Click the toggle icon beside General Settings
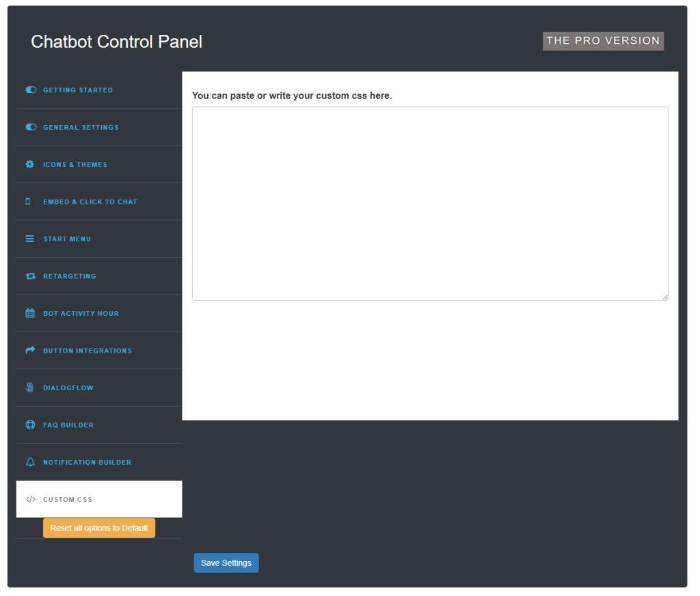This screenshot has width=700, height=596. pyautogui.click(x=29, y=127)
